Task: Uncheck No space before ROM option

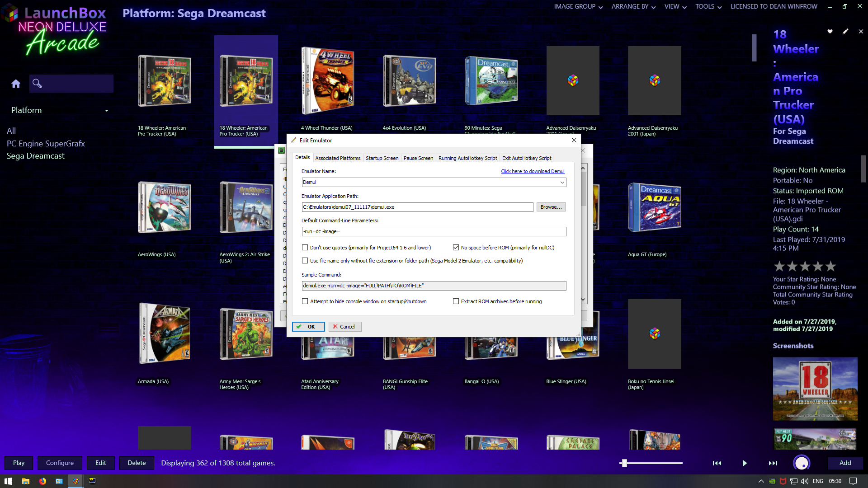Action: [x=456, y=248]
